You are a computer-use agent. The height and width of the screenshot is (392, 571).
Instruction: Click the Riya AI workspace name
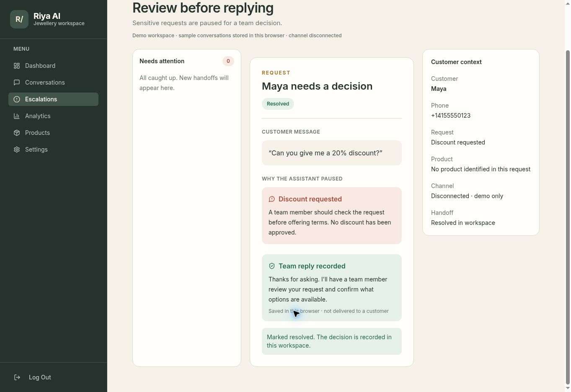coord(47,16)
